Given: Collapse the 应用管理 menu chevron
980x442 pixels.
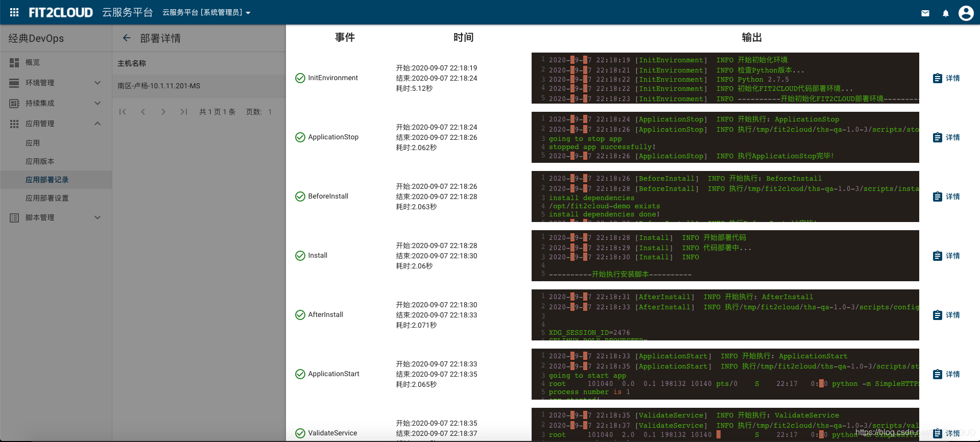Looking at the screenshot, I should (x=98, y=124).
